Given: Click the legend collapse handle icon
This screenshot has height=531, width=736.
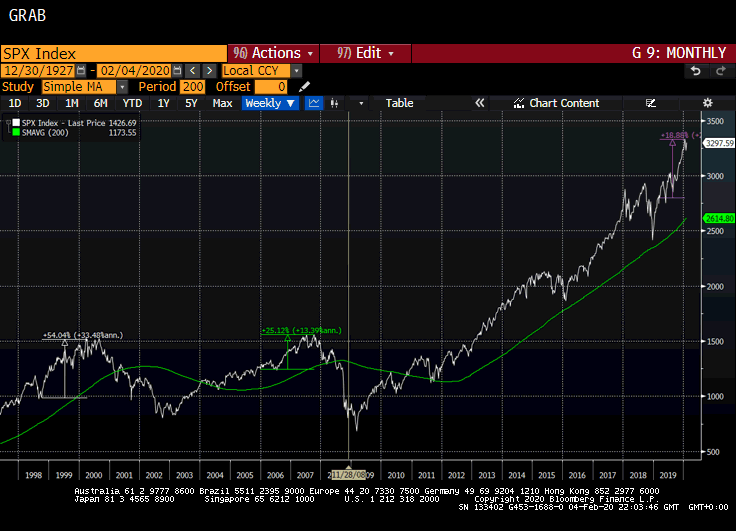Looking at the screenshot, I should [x=8, y=123].
